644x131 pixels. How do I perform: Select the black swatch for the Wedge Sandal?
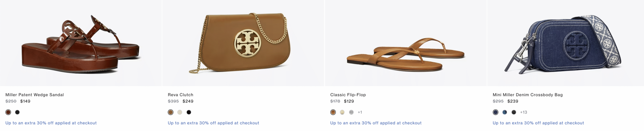point(17,112)
